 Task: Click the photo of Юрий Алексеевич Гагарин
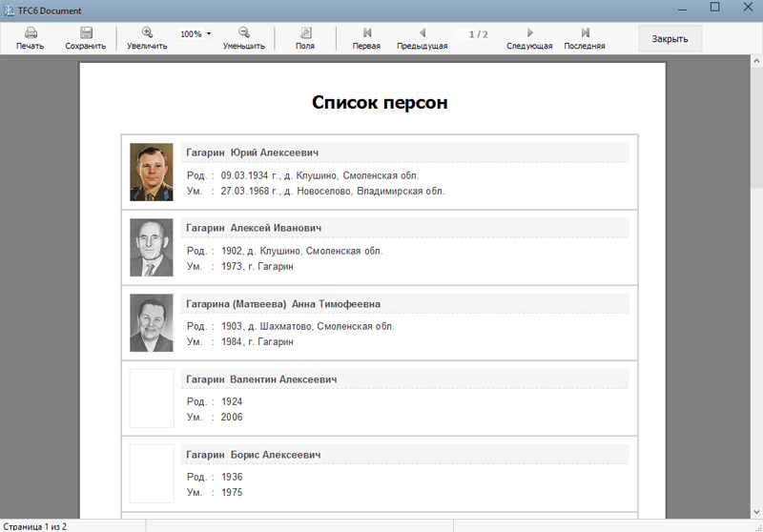point(152,172)
